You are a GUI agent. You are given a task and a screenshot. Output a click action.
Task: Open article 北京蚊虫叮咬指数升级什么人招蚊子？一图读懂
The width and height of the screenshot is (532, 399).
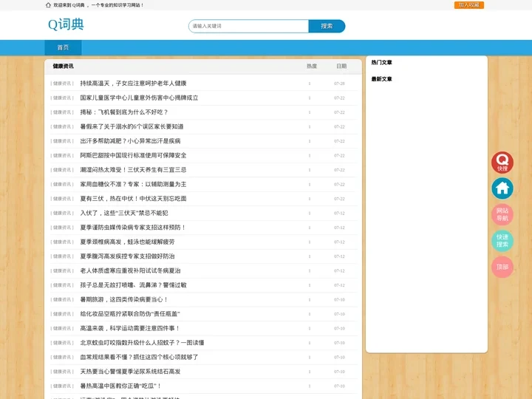142,343
